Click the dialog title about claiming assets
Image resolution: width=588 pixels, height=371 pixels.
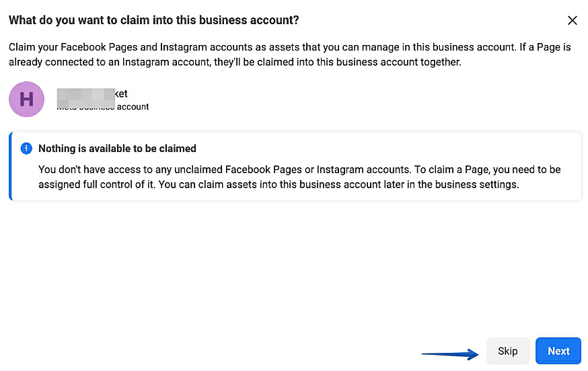(x=153, y=20)
